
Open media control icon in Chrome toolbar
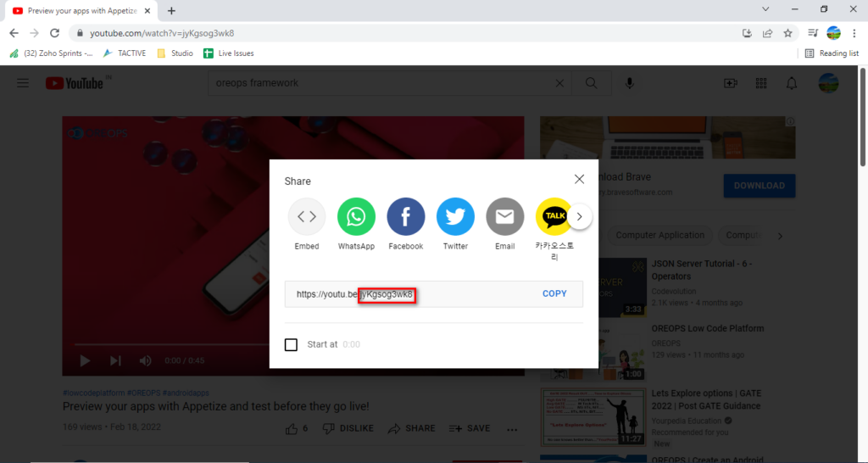(813, 33)
